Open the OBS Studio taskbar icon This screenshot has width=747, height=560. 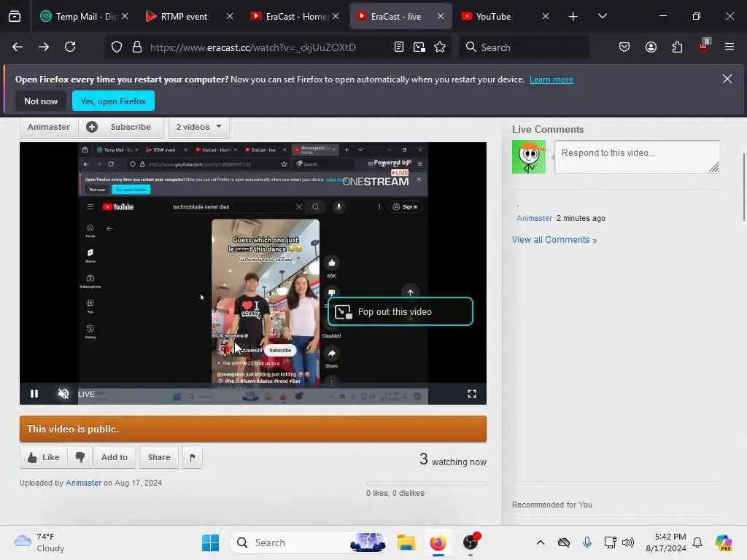[x=471, y=542]
